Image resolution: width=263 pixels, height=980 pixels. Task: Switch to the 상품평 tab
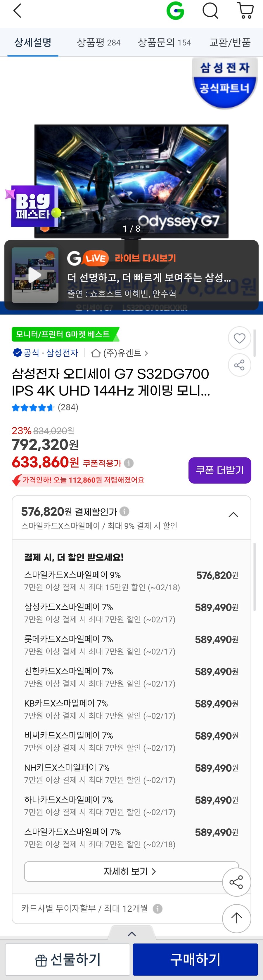[99, 42]
